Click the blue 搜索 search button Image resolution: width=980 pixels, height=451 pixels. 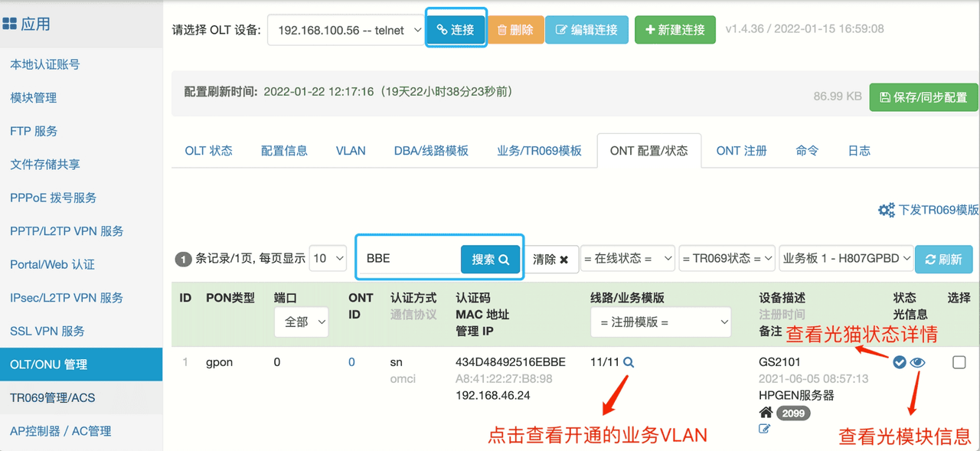pos(490,259)
